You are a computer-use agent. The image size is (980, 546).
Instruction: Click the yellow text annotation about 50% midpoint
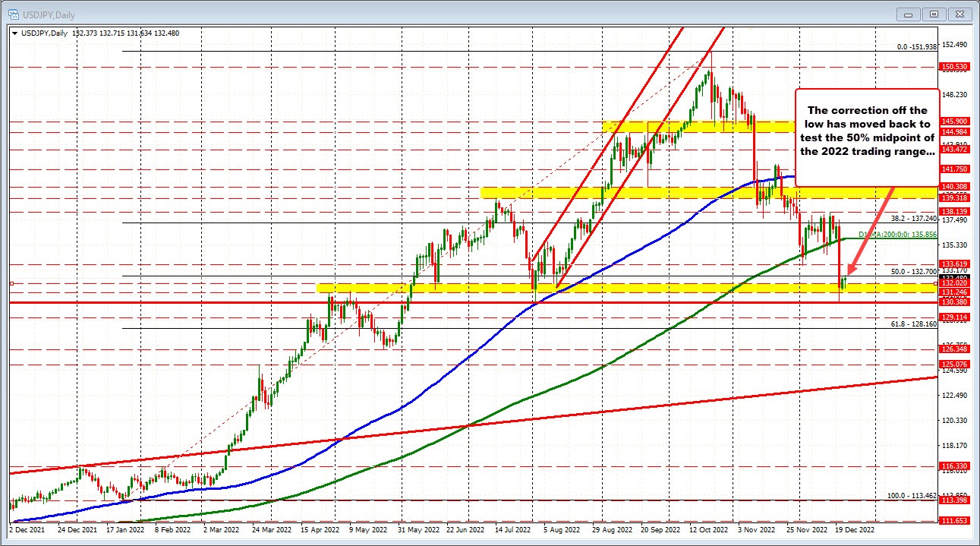point(867,131)
